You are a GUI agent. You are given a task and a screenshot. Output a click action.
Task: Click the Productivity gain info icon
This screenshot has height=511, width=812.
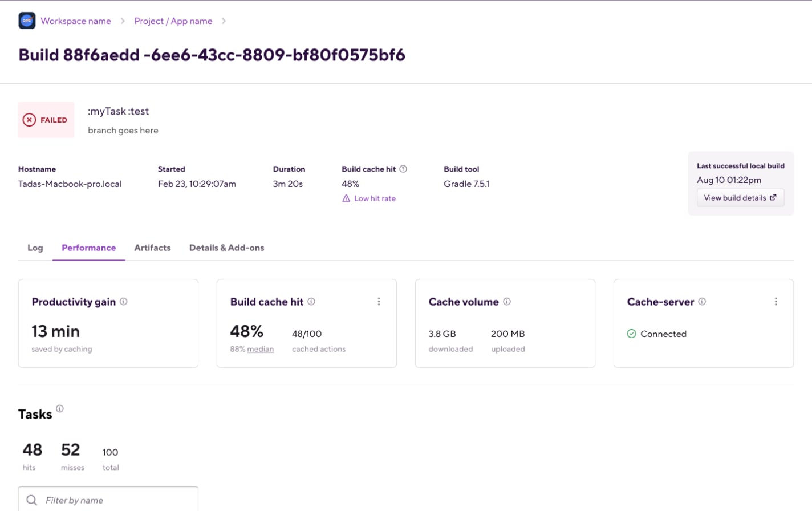124,302
